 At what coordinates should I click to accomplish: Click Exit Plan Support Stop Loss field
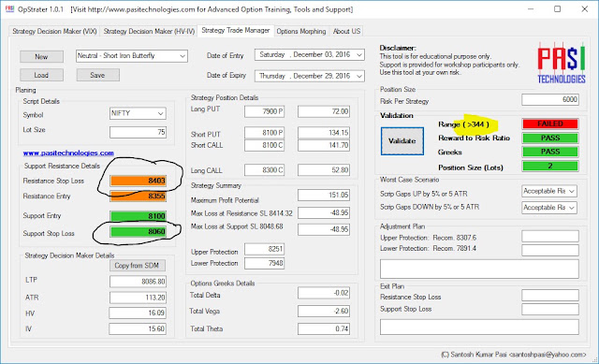(550, 310)
